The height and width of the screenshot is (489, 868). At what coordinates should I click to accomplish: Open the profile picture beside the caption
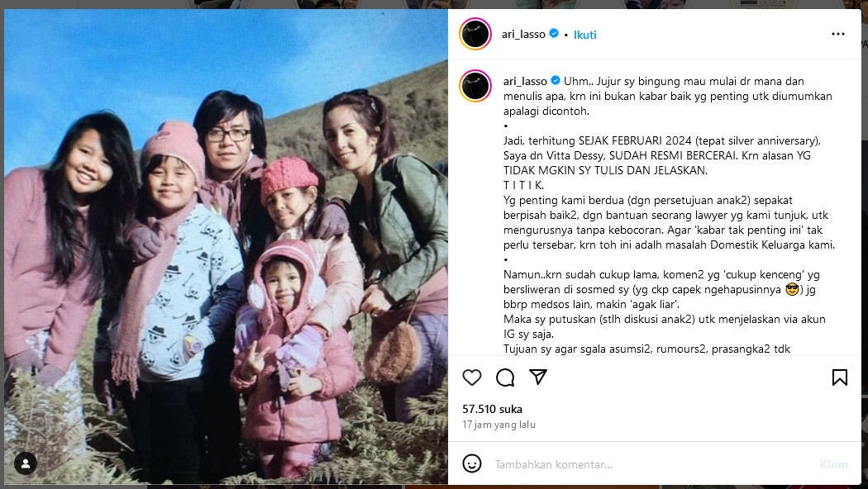click(x=475, y=86)
